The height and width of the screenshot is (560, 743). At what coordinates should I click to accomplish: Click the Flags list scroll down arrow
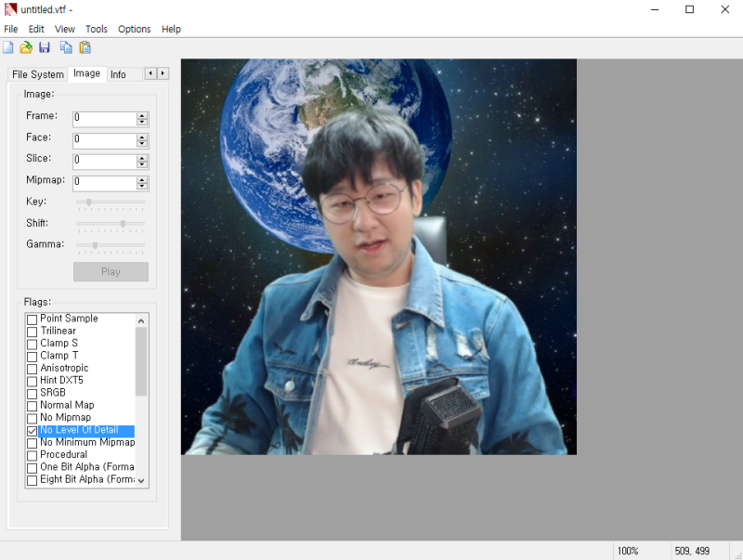click(x=141, y=480)
